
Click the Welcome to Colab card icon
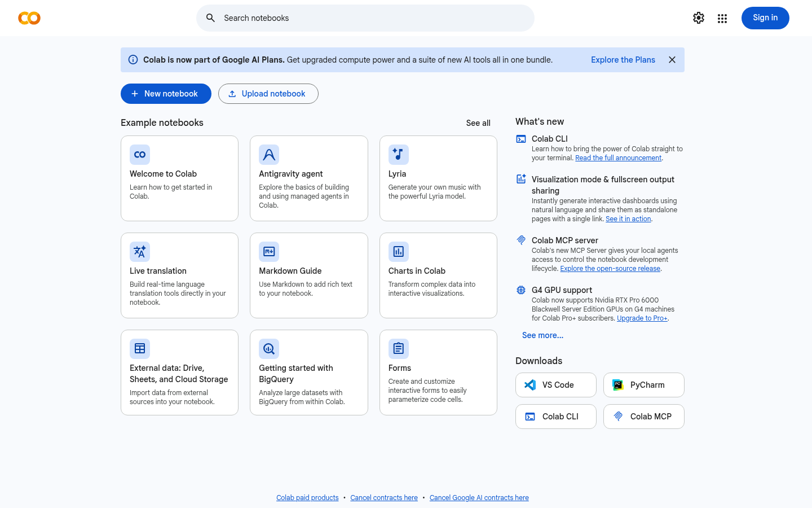click(x=140, y=155)
